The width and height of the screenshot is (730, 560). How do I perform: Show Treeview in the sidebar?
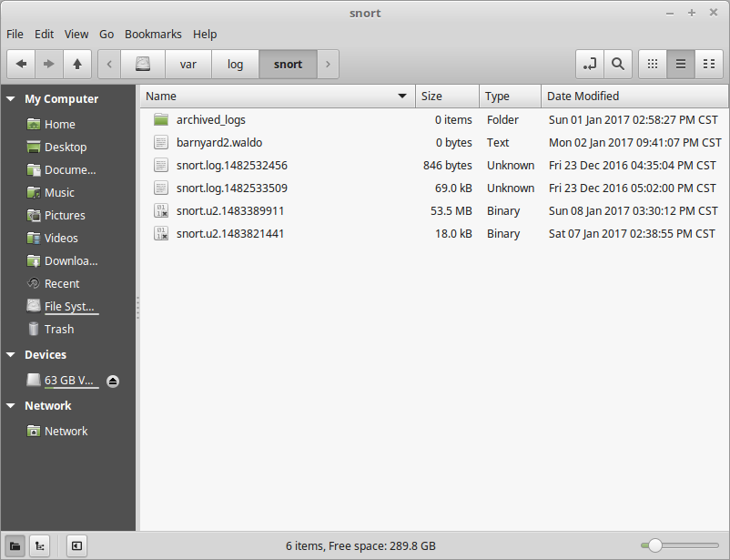tap(39, 545)
